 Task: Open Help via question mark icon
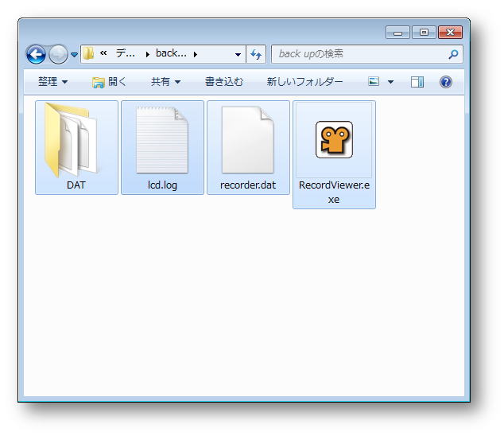(x=445, y=82)
